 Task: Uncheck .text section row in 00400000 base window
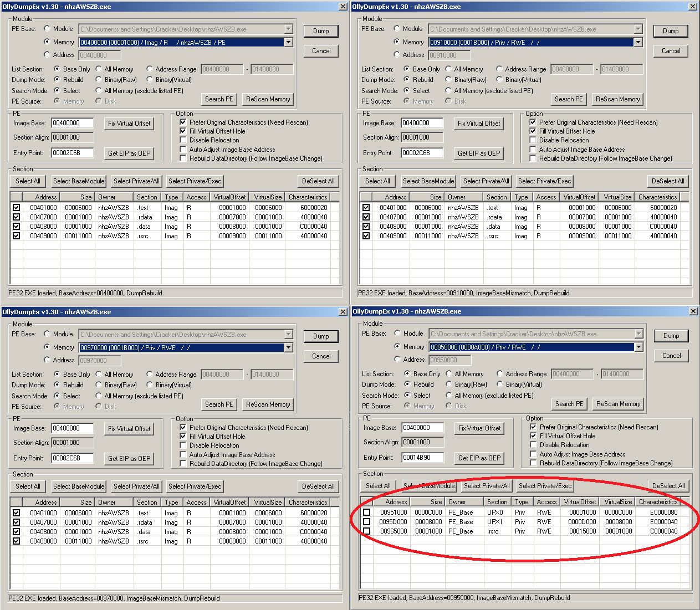[17, 208]
